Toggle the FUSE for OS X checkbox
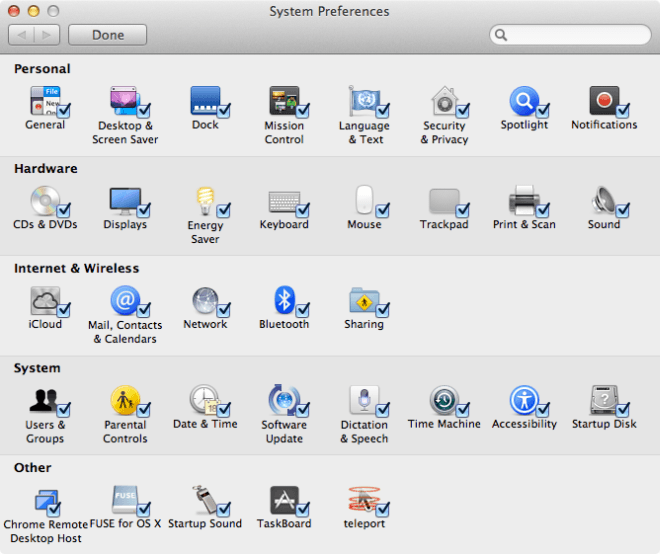 144,509
